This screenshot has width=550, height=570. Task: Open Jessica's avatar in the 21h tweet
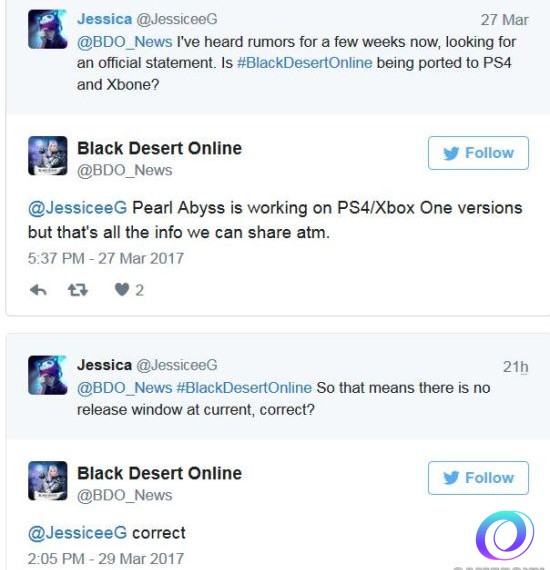48,375
